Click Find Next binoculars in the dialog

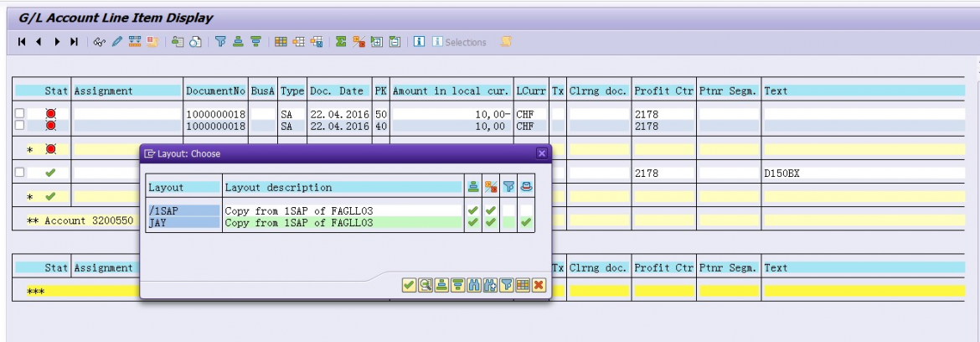490,285
